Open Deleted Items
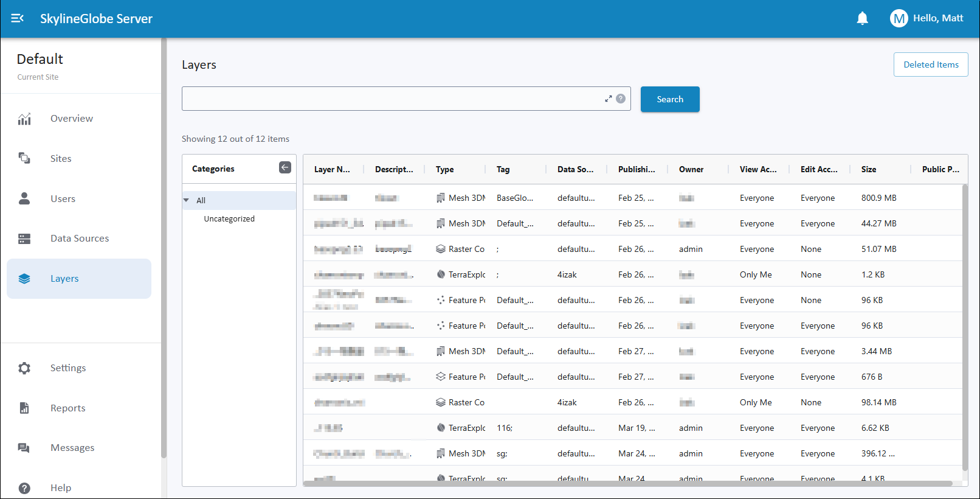The width and height of the screenshot is (980, 499). (930, 65)
